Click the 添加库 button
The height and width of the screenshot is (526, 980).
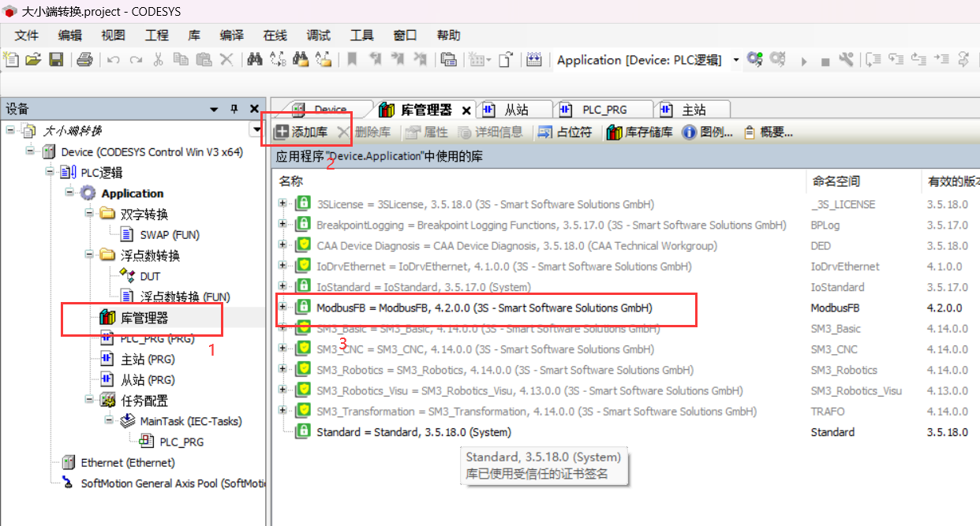[301, 132]
